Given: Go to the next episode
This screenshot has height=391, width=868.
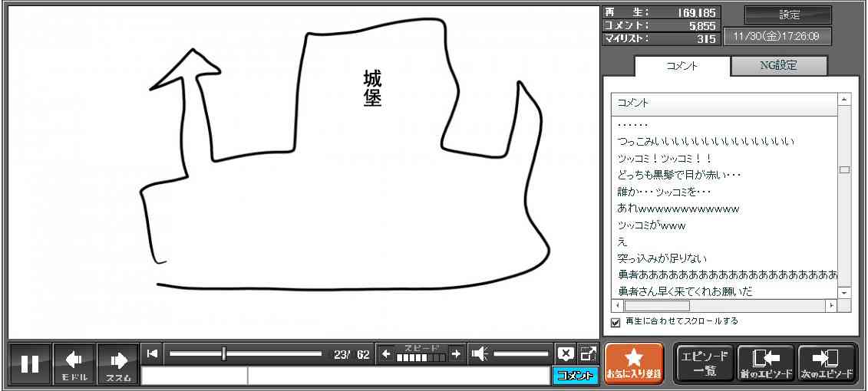Looking at the screenshot, I should coord(827,363).
